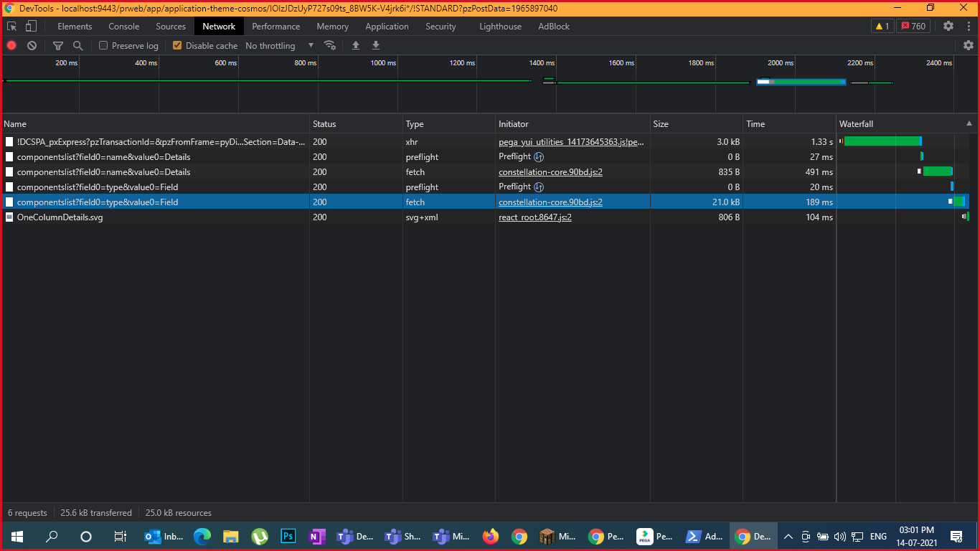Open DevTools settings gear
The height and width of the screenshot is (551, 980).
tap(948, 26)
